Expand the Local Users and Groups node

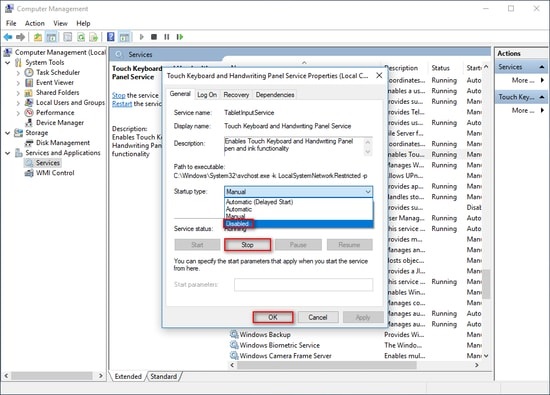[18, 103]
